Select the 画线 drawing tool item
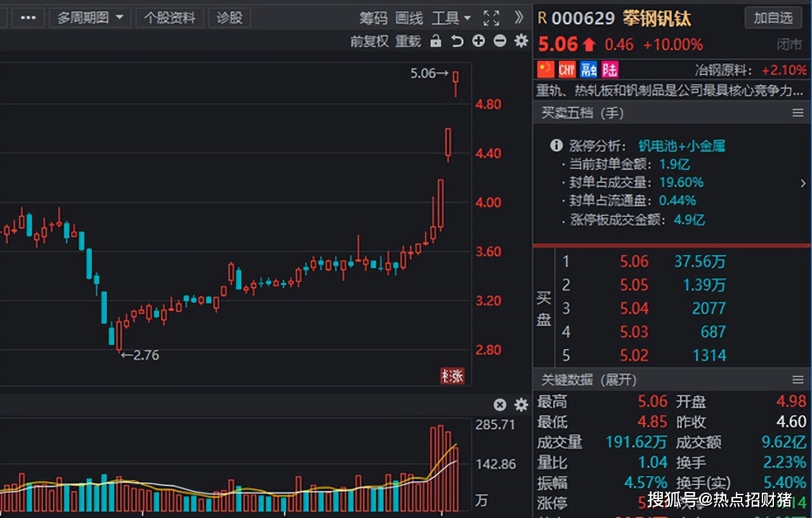 pos(409,18)
